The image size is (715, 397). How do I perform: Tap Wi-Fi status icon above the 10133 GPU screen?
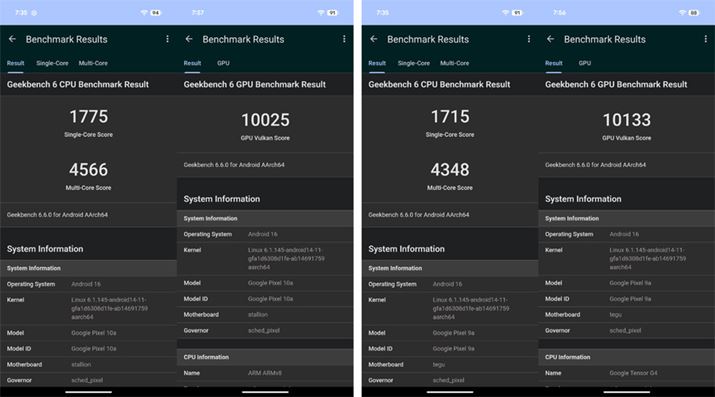pos(682,13)
